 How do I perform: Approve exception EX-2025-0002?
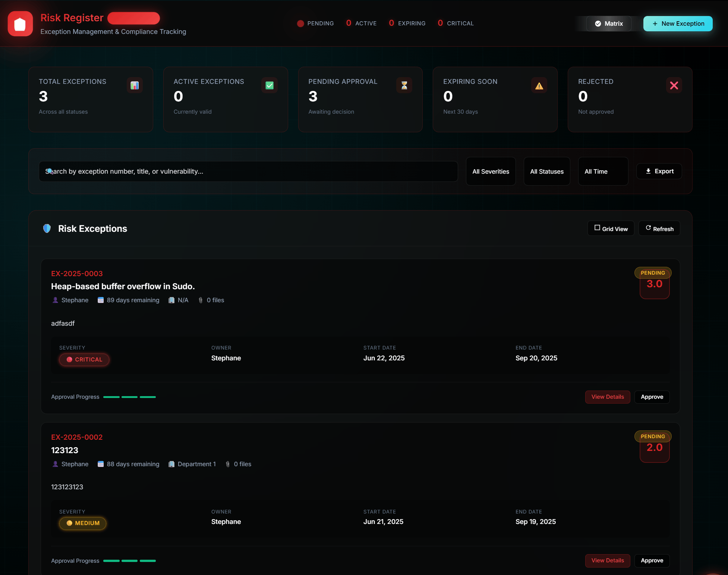pos(652,560)
